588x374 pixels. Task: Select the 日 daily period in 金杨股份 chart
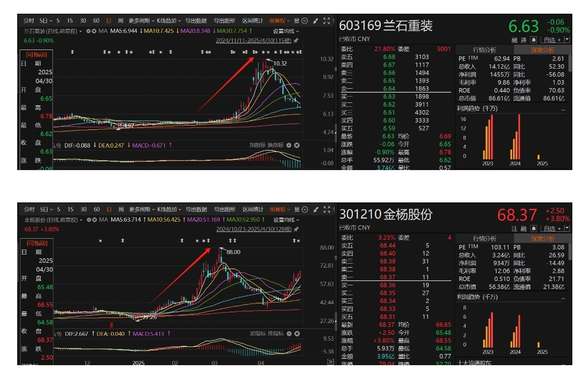(108, 209)
